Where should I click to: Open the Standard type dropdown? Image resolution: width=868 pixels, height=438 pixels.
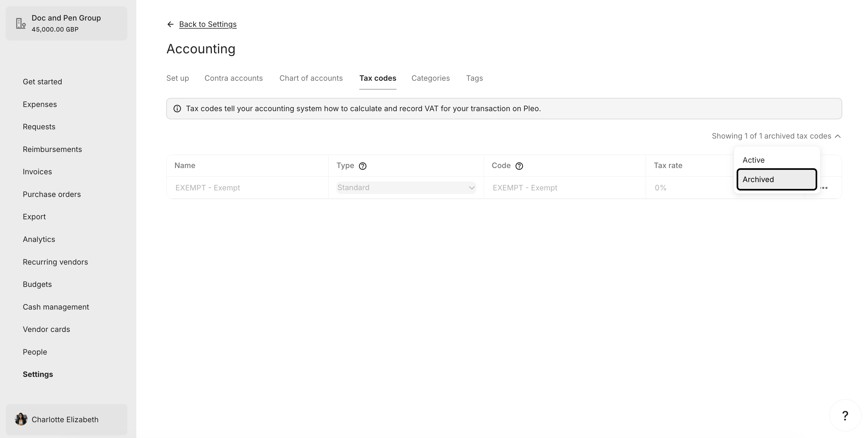[x=406, y=187]
